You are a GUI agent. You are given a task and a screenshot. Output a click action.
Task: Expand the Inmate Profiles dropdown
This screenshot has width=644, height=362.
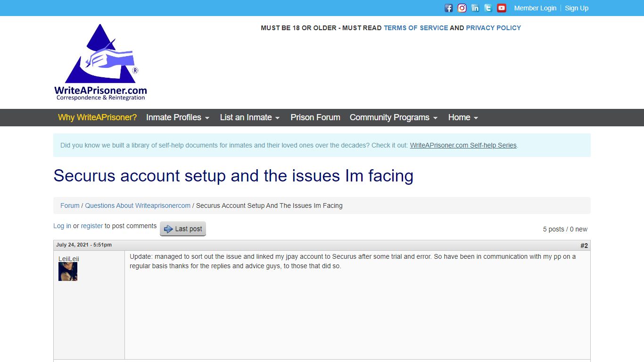point(178,117)
